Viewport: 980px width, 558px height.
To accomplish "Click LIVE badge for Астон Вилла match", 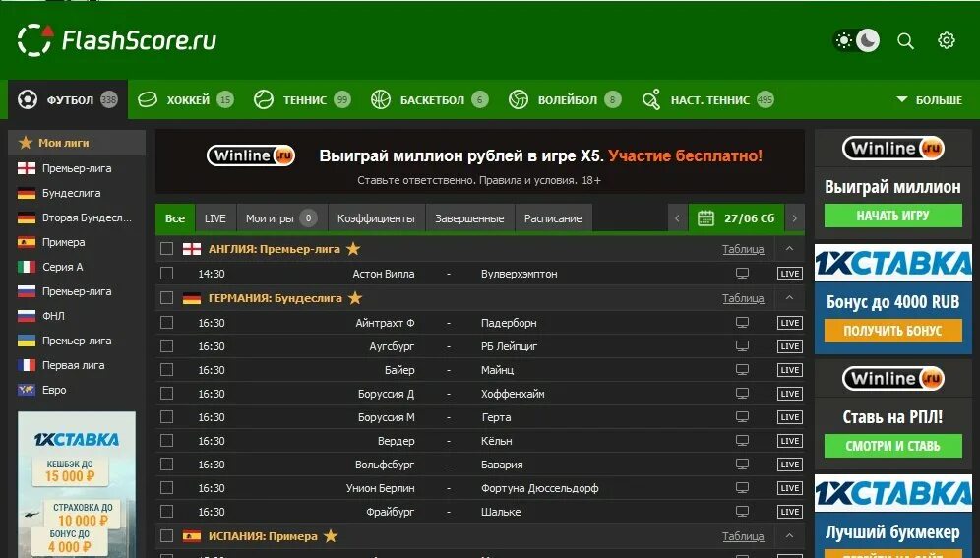I will (790, 274).
